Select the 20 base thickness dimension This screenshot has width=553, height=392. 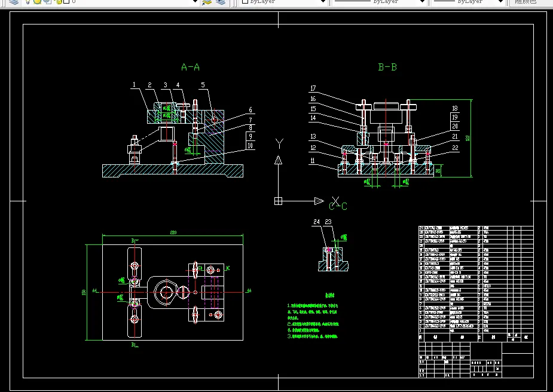438,171
